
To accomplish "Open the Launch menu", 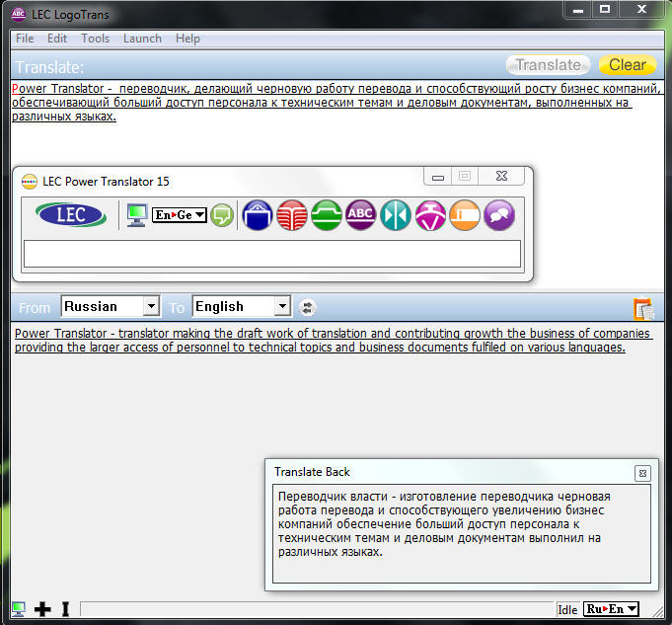I will (142, 39).
